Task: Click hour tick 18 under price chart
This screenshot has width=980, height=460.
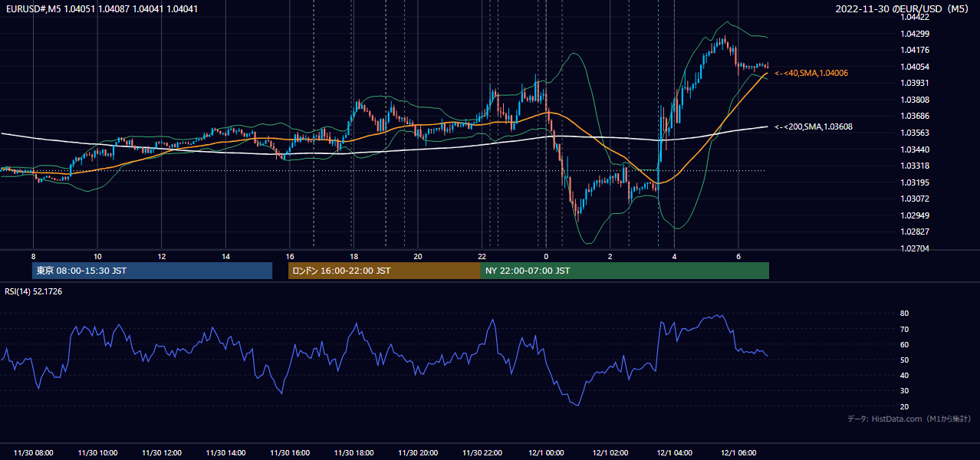Action: 354,256
